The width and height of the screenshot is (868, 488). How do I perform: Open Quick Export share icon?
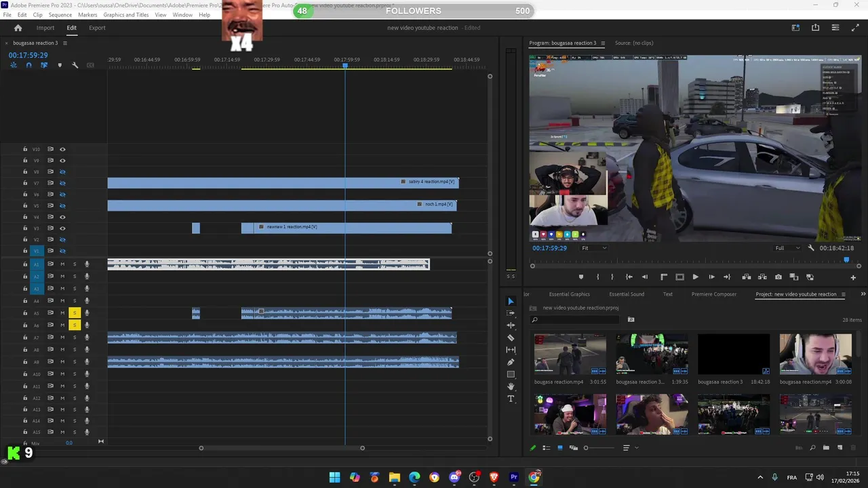pos(815,28)
